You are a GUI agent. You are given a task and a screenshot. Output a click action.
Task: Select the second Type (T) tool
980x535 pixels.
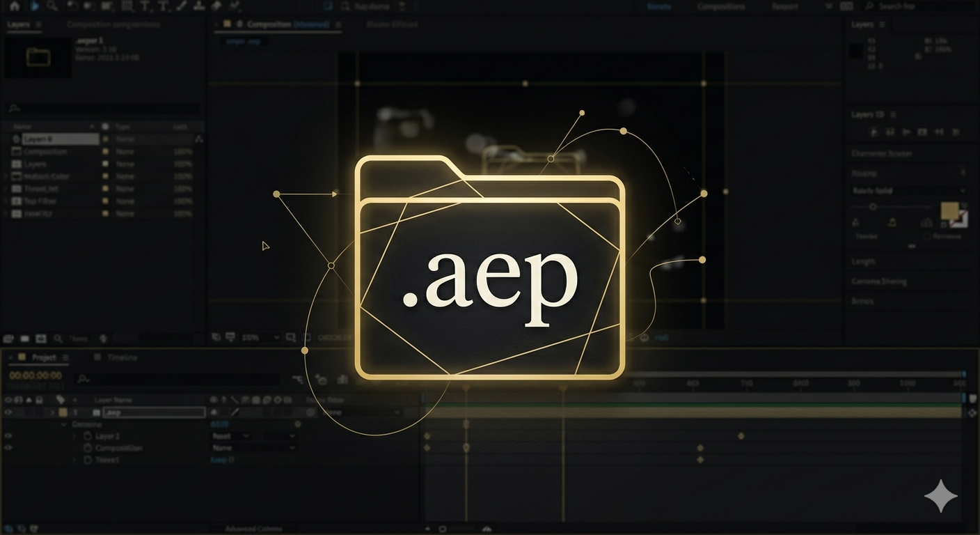[x=164, y=6]
